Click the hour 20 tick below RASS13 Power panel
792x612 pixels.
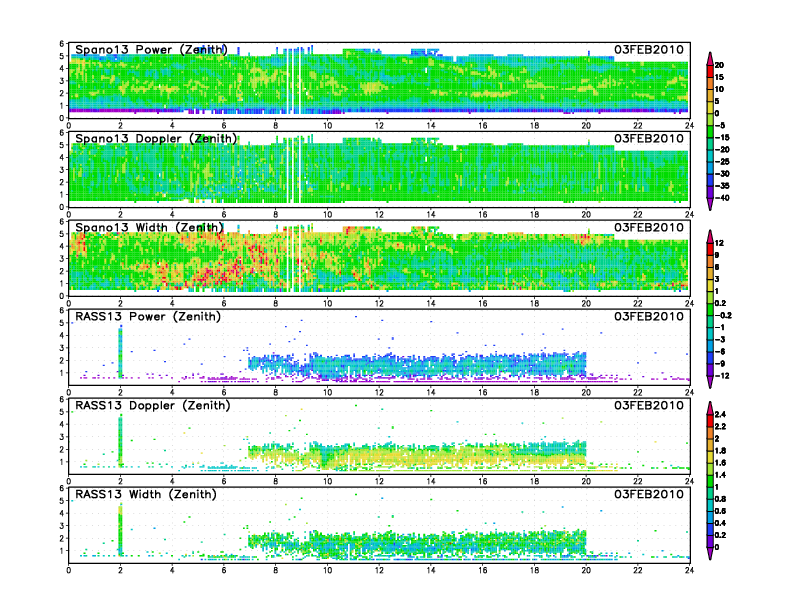click(586, 392)
